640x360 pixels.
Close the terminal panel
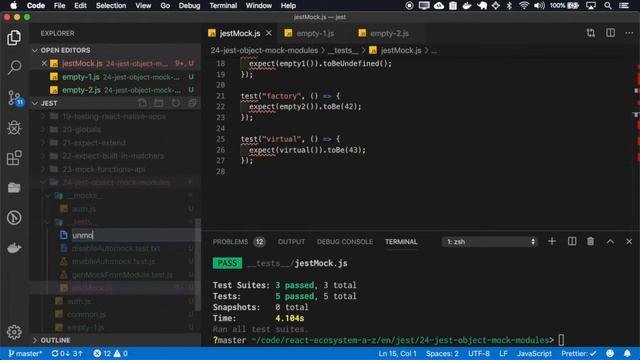(x=629, y=242)
